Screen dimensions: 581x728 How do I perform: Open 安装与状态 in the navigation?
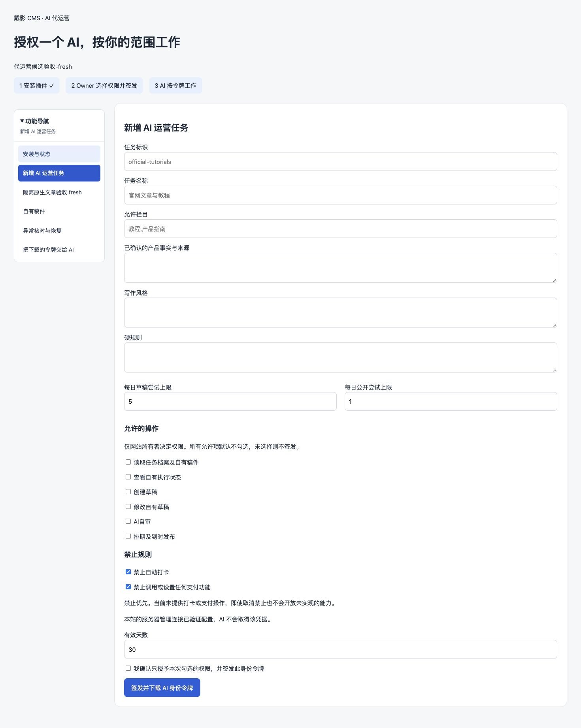point(59,154)
